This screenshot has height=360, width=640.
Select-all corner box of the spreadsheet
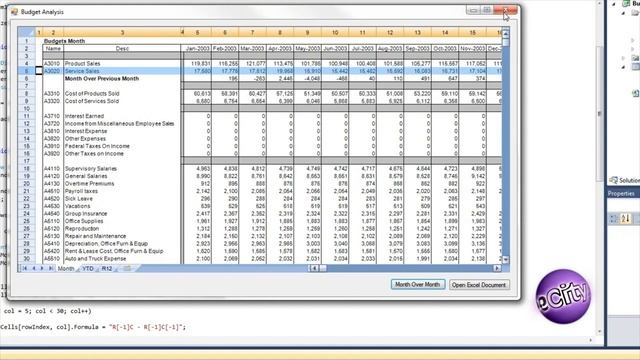[x=27, y=32]
